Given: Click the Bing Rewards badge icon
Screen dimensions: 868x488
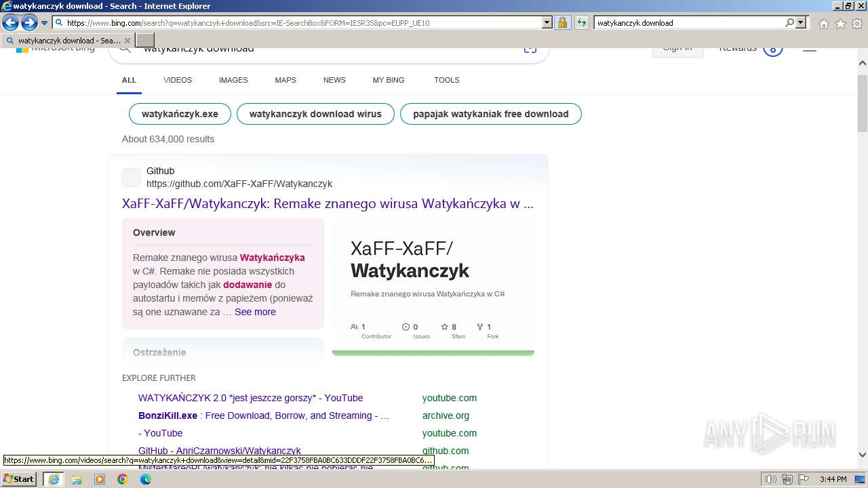Looking at the screenshot, I should (773, 49).
